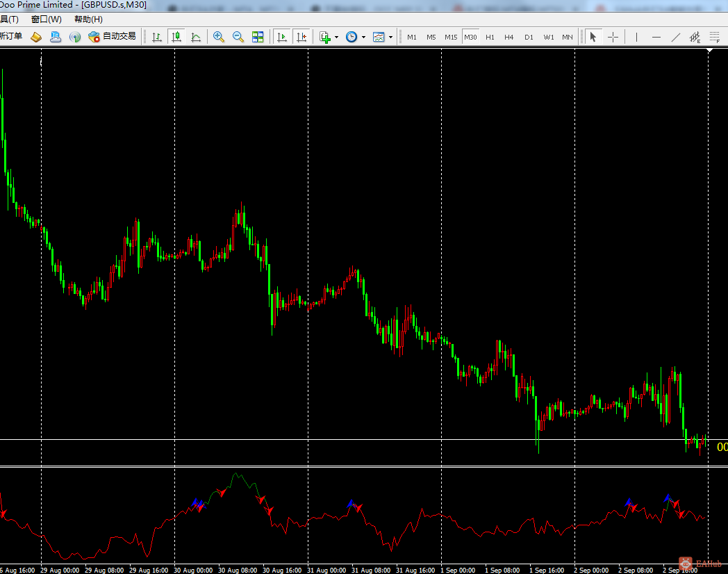728x574 pixels.
Task: Expand the Templates dropdown arrow
Action: [390, 37]
